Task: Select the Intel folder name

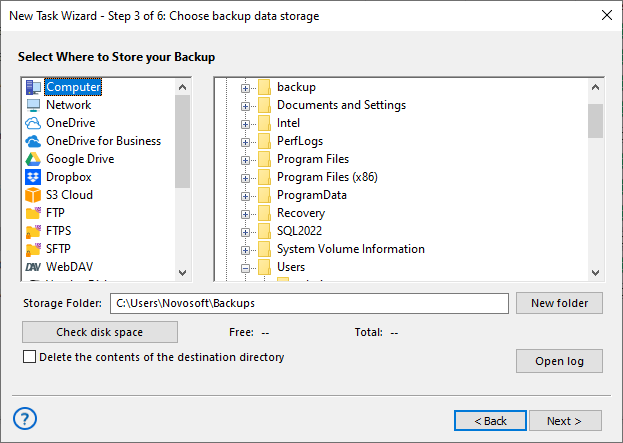Action: pos(288,123)
